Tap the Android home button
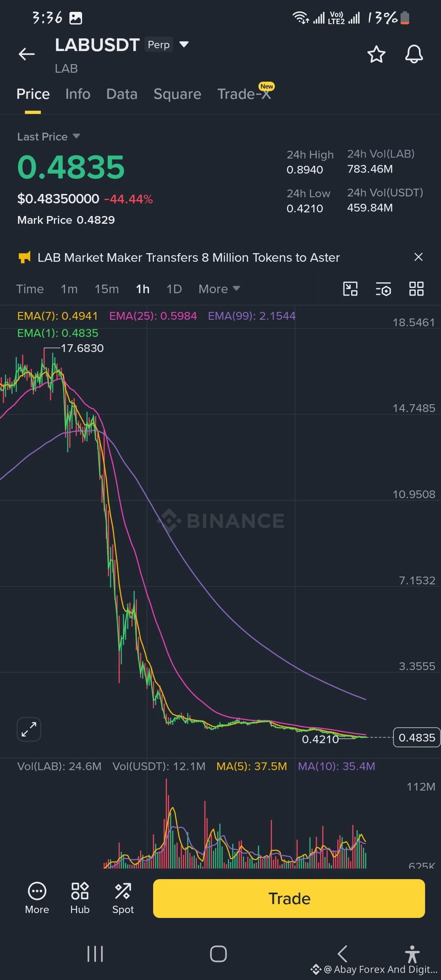 [218, 954]
